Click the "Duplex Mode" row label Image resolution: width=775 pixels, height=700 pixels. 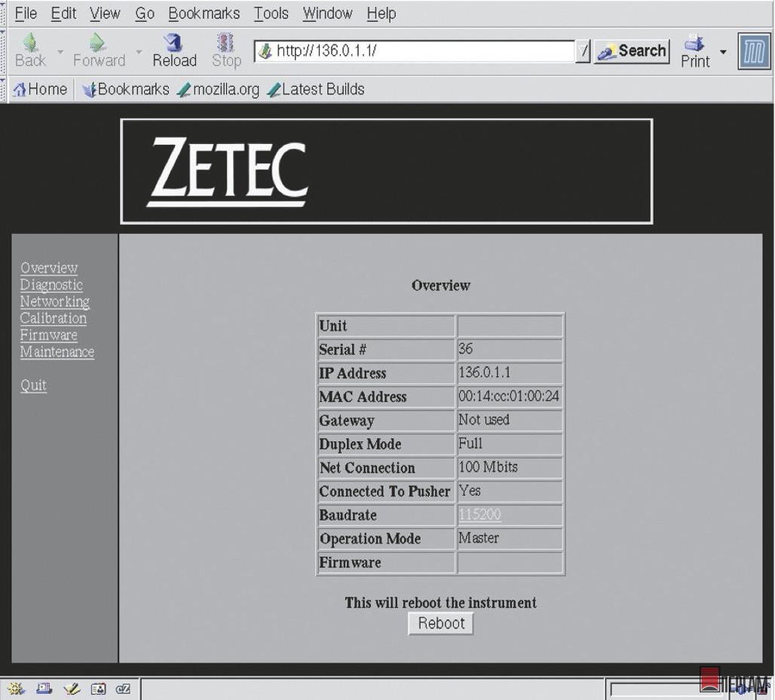pyautogui.click(x=360, y=444)
